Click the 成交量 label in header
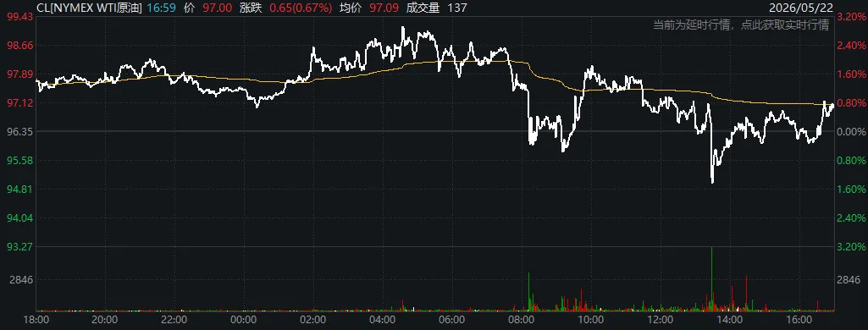The image size is (868, 330). (x=422, y=8)
